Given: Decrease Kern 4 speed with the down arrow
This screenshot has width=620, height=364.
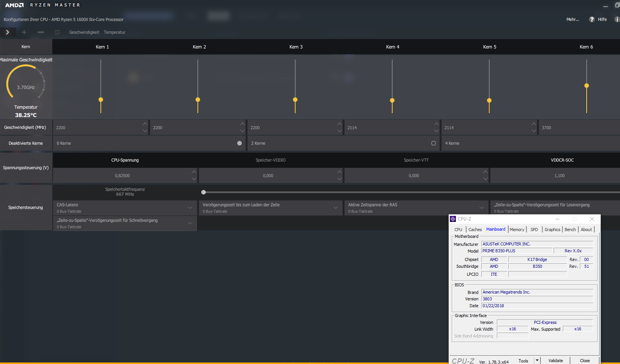Looking at the screenshot, I should pos(437,131).
